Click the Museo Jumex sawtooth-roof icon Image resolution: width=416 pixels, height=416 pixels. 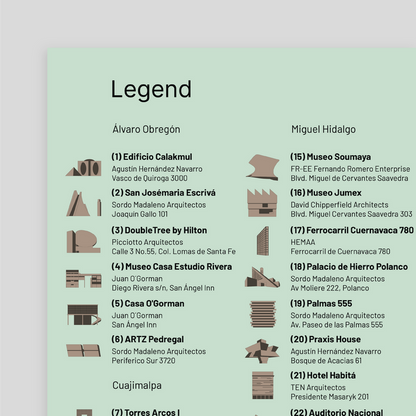point(262,203)
